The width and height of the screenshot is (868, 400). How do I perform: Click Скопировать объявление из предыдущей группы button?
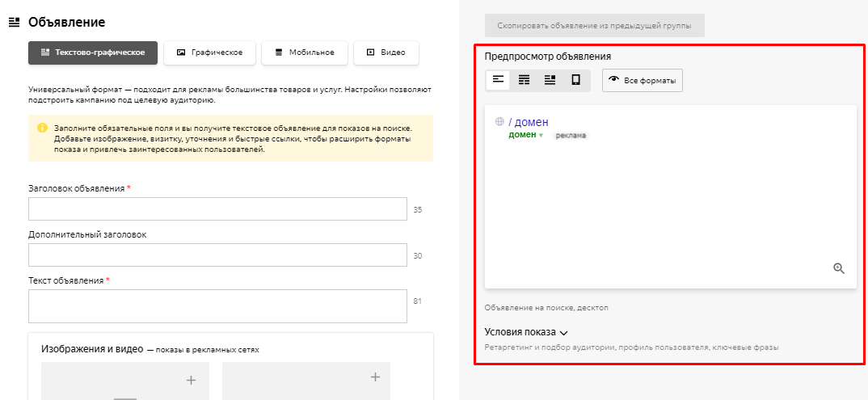[x=595, y=25]
